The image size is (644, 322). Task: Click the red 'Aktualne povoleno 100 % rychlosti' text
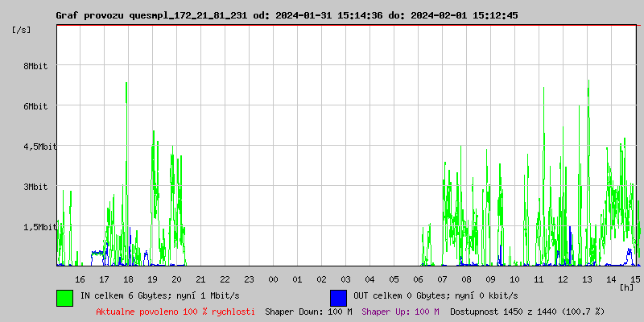[x=175, y=311]
